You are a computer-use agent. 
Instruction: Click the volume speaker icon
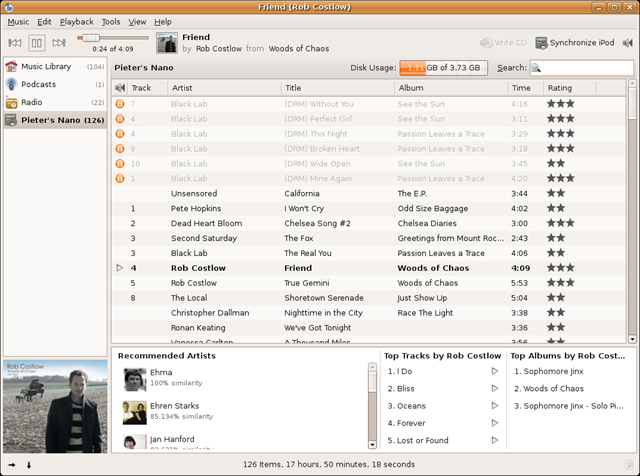click(x=628, y=43)
